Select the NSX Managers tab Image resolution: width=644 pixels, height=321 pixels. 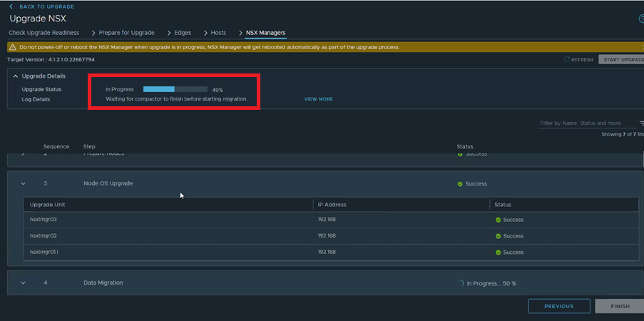pos(266,33)
